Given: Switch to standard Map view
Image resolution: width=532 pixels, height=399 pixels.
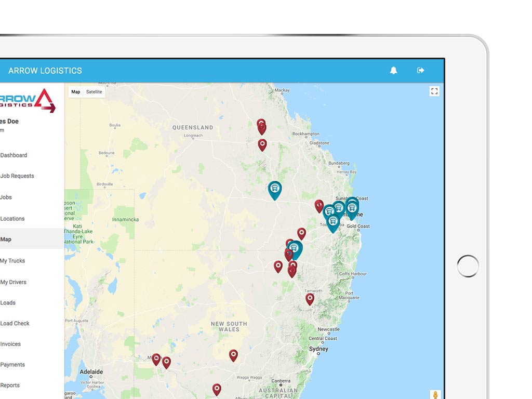Looking at the screenshot, I should 76,91.
